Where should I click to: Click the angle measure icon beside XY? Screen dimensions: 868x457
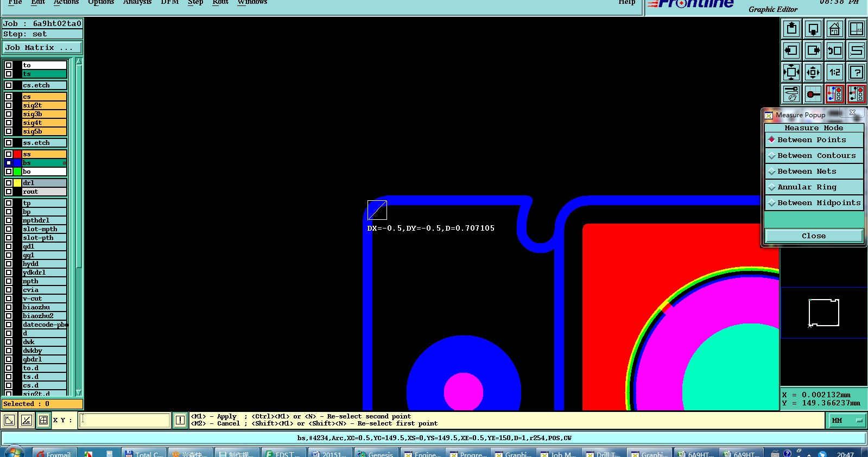point(26,420)
